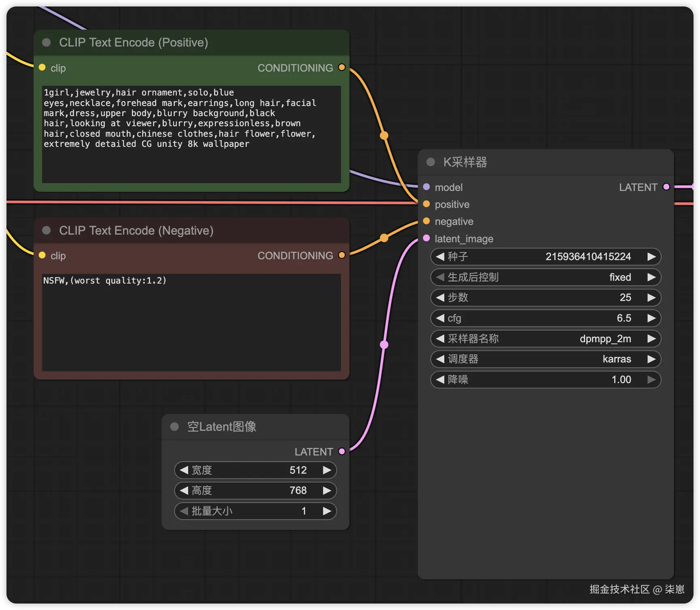Image resolution: width=700 pixels, height=610 pixels.
Task: Select the orange positive link midpoint dot
Action: (384, 136)
